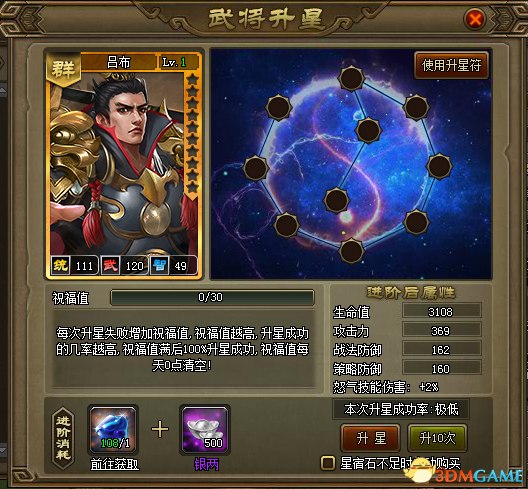Select the center-lower constellation node
528x489 pixels.
click(x=336, y=200)
